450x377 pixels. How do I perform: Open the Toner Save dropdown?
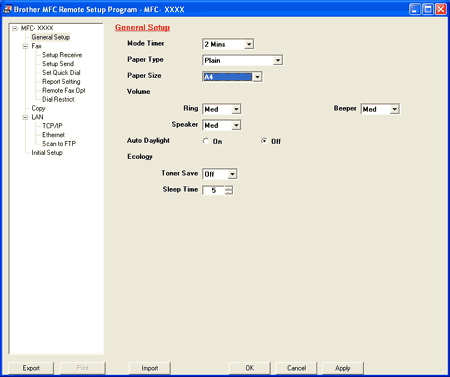point(232,174)
